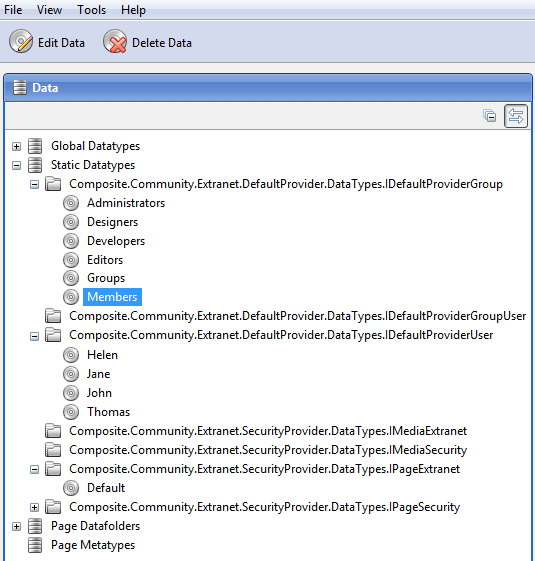Click the IMediaSecurity folder icon

coord(53,449)
